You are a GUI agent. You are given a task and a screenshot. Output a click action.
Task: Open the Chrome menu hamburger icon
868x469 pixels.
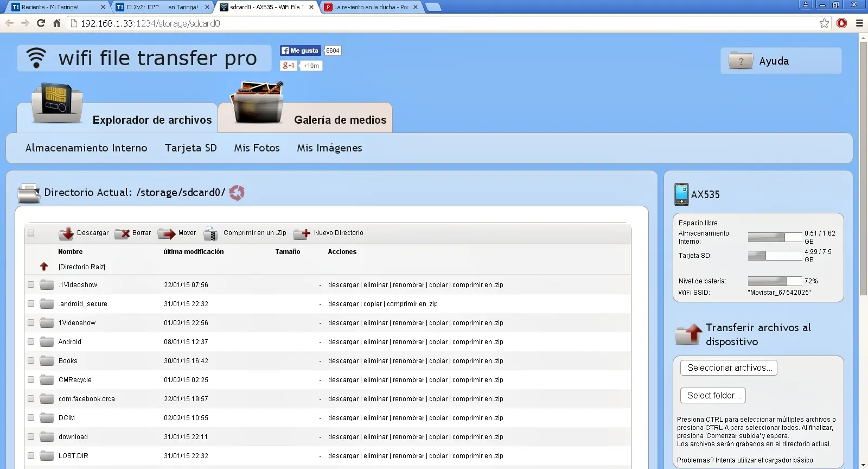click(859, 23)
